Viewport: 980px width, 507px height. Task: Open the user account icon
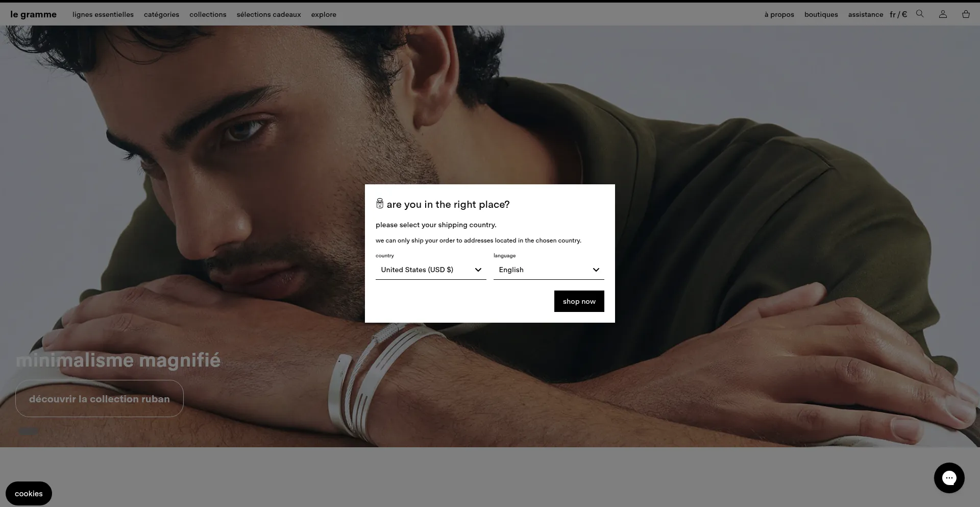(943, 14)
